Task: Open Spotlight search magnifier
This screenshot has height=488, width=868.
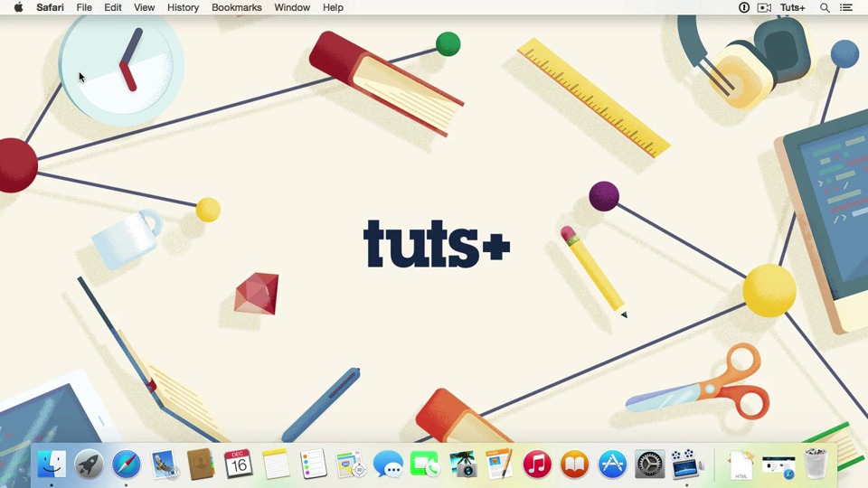Action: point(825,7)
